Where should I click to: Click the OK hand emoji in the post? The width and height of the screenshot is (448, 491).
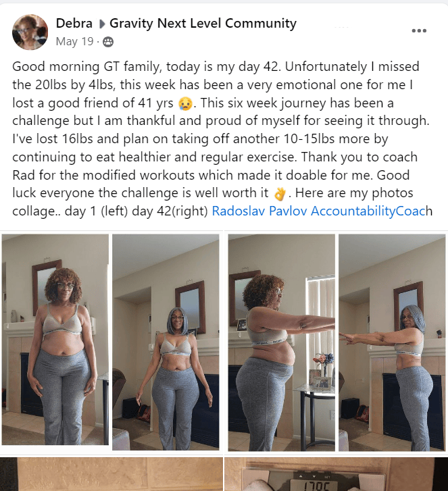(280, 194)
